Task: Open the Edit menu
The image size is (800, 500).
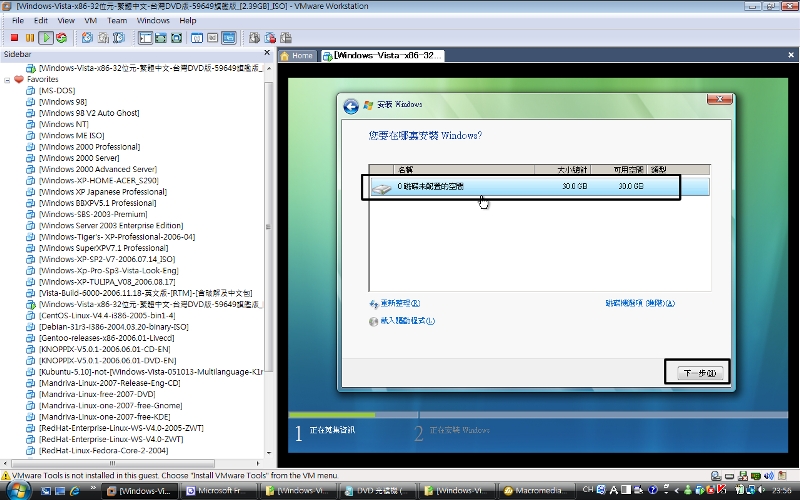Action: (41, 20)
